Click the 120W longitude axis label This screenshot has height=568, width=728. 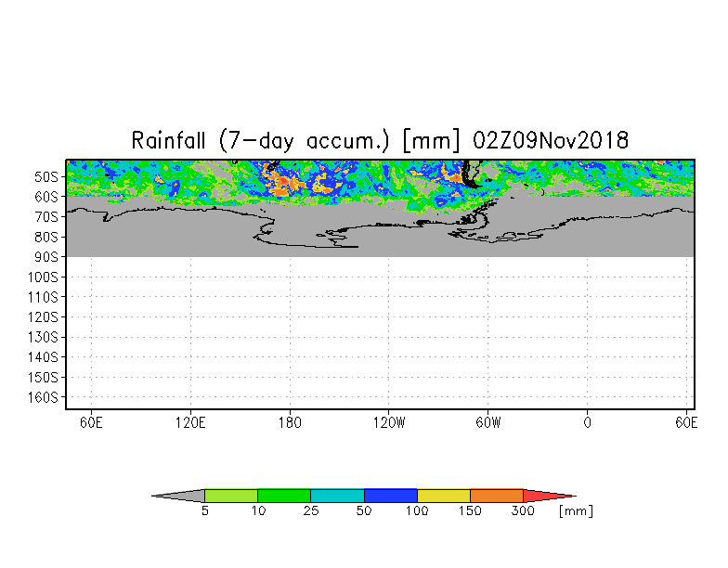(389, 423)
